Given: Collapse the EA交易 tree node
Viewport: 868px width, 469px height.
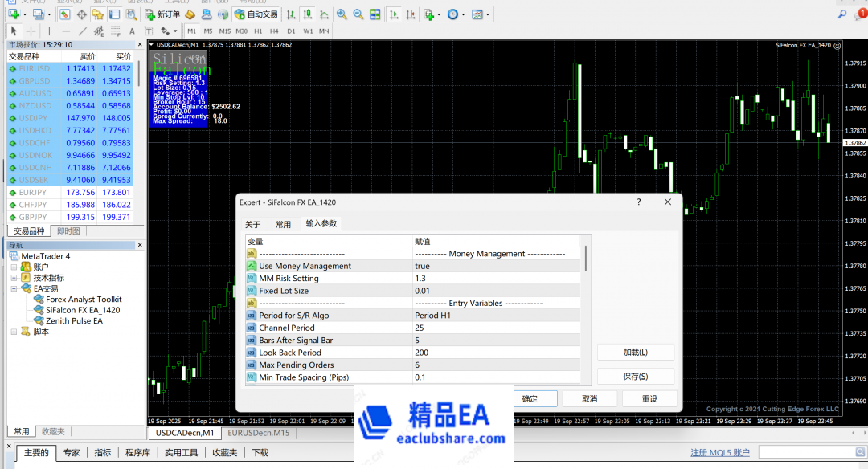Looking at the screenshot, I should [14, 288].
